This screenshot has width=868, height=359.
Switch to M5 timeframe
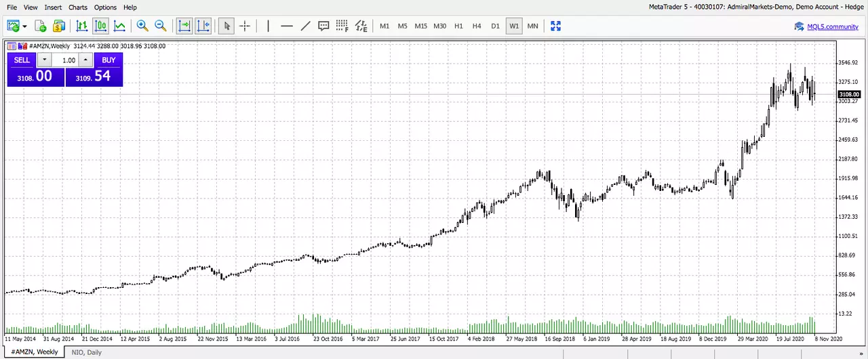[x=403, y=26]
